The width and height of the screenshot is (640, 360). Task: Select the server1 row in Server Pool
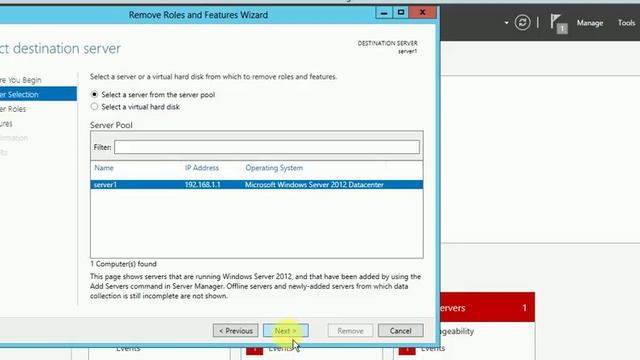(x=257, y=184)
